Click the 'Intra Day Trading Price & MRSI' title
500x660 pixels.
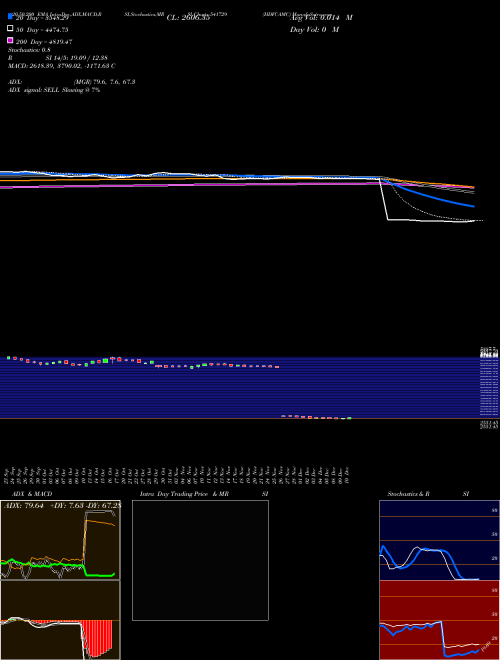(x=204, y=494)
